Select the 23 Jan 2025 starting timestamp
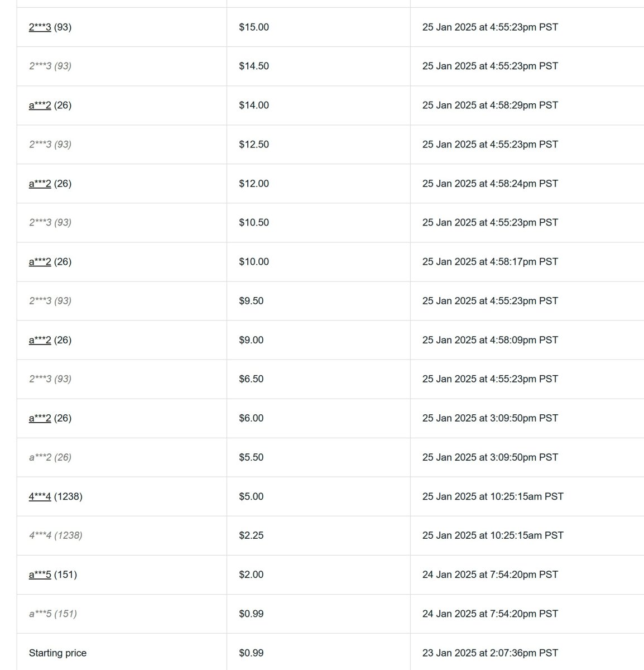The height and width of the screenshot is (670, 644). click(x=490, y=653)
